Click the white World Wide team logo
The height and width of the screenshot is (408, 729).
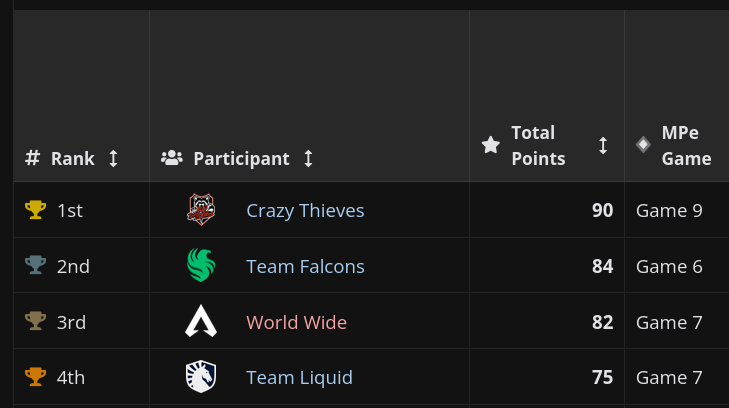click(201, 321)
